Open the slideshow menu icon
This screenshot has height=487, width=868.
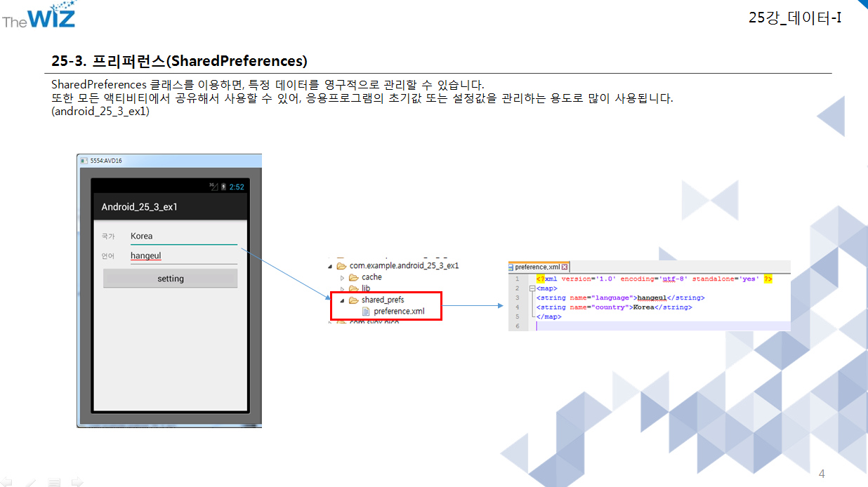pos(54,482)
